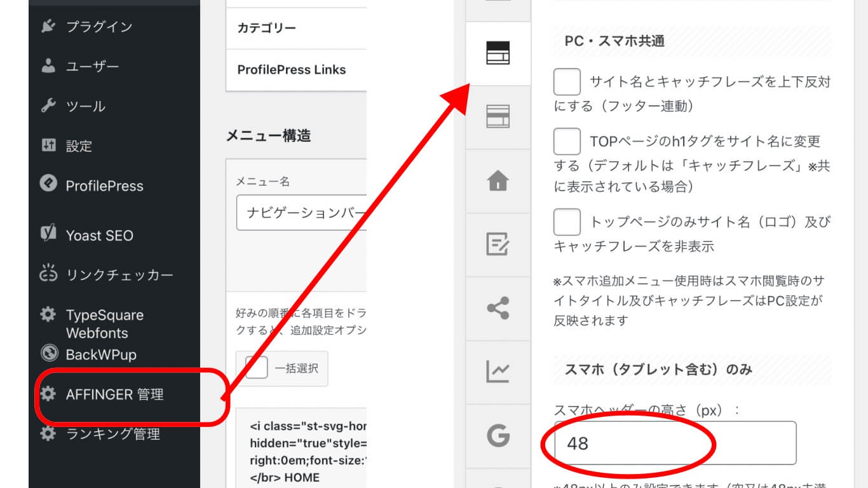Expand the カテゴリー section
868x488 pixels.
click(x=297, y=28)
